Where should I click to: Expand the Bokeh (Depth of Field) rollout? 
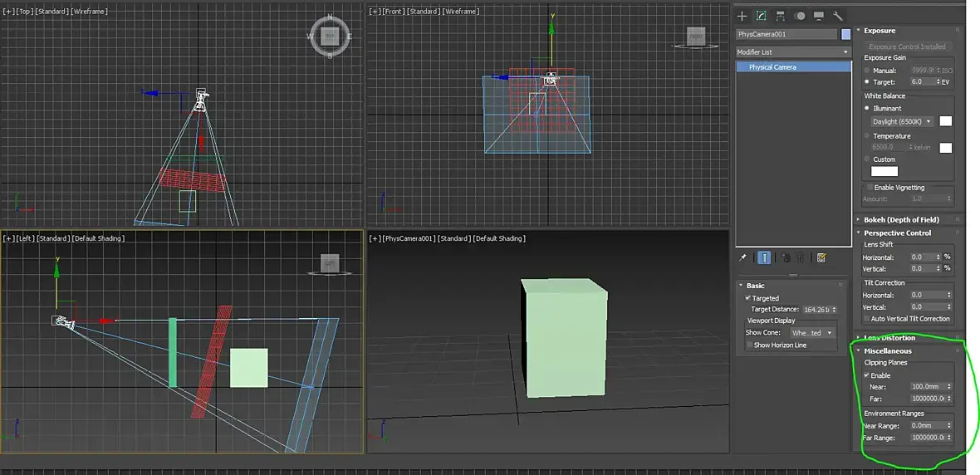pos(901,220)
